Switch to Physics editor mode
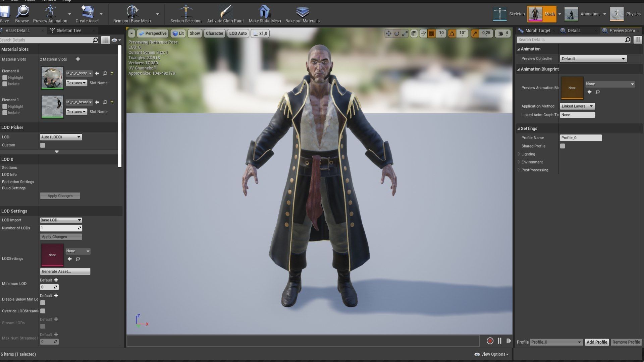The width and height of the screenshot is (644, 362). 625,14
